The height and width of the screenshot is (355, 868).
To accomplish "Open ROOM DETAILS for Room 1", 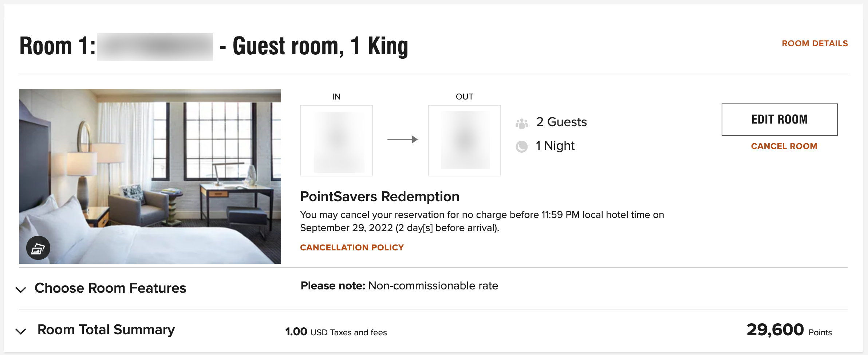I will pos(814,43).
